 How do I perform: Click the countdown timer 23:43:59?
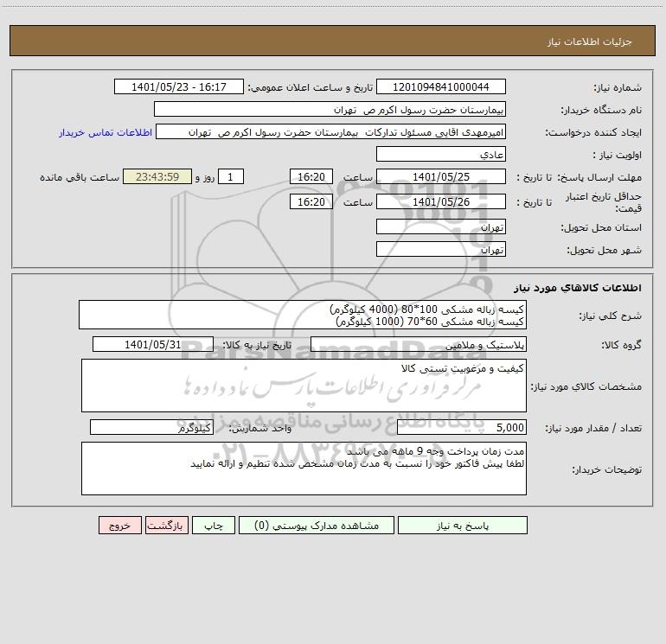(157, 176)
